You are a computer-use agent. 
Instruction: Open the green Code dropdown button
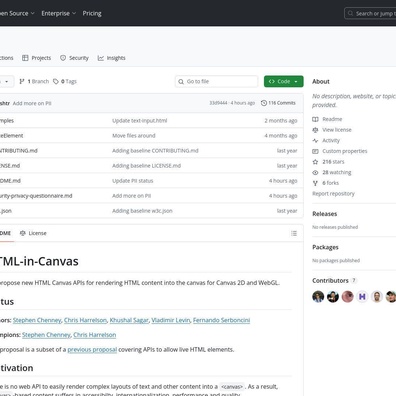click(284, 81)
